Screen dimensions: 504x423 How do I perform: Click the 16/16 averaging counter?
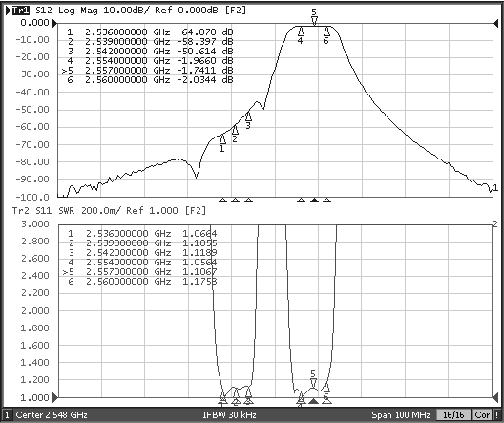(x=453, y=415)
